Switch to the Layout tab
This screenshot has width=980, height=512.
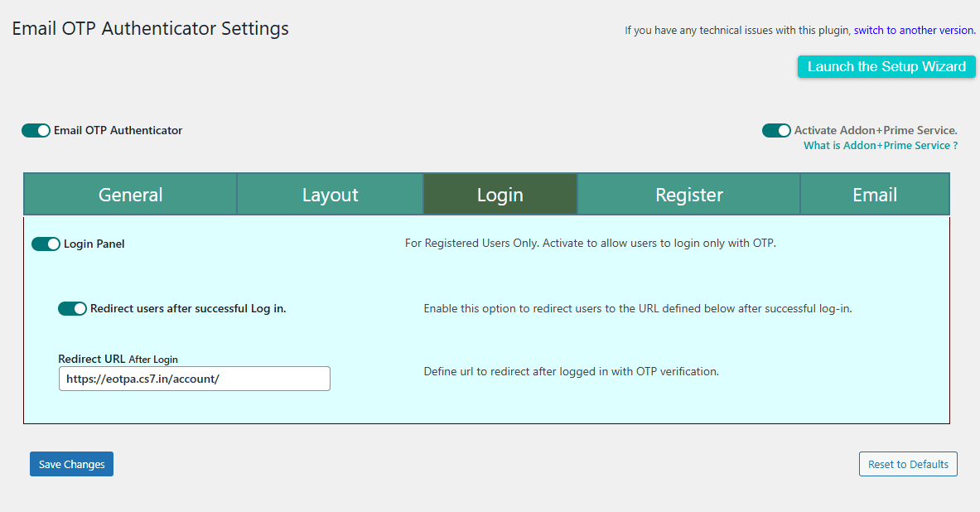tap(330, 195)
